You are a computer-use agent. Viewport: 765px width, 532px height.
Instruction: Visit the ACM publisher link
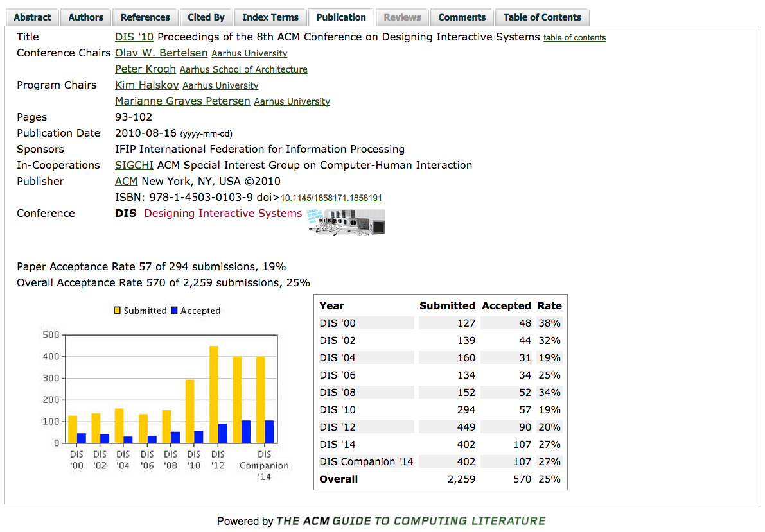126,181
